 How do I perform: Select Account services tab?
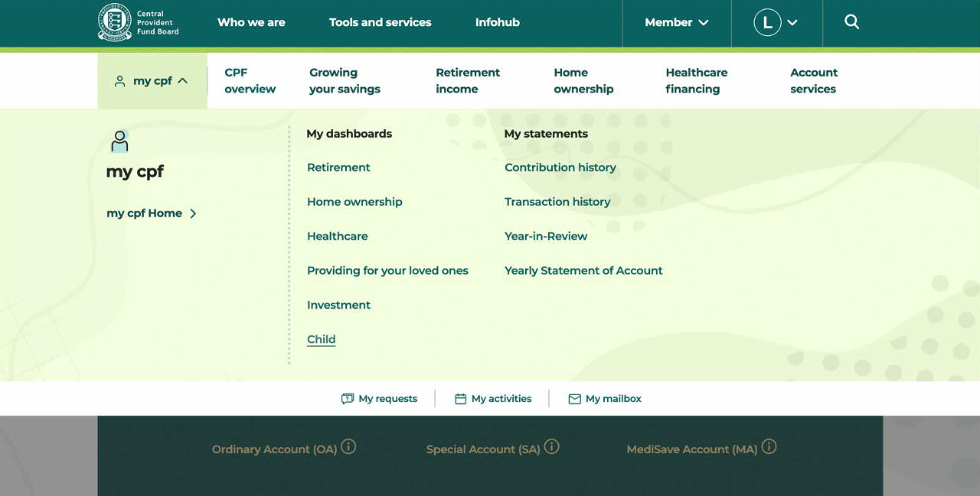tap(814, 80)
